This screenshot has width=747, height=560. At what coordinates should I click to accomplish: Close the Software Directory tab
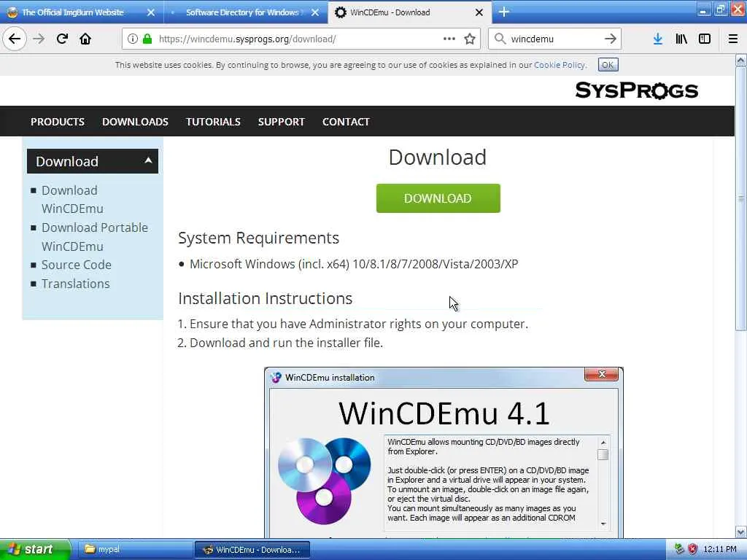point(315,12)
